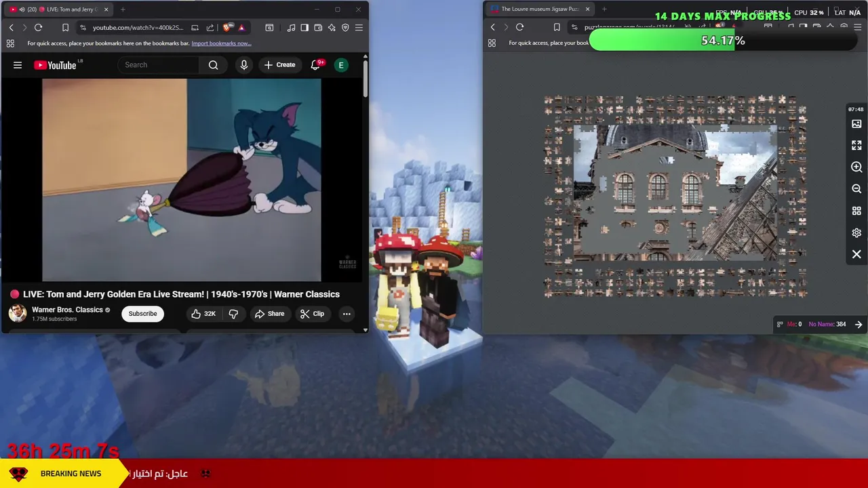Image resolution: width=868 pixels, height=488 pixels.
Task: Open a new tab in YouTube window
Action: coord(123,9)
